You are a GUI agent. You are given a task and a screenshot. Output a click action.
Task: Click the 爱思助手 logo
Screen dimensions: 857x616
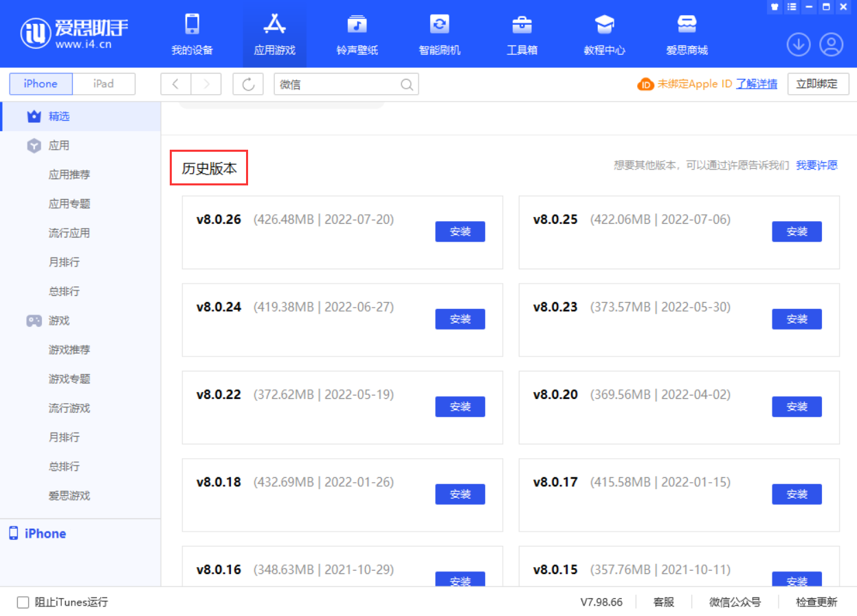[75, 32]
